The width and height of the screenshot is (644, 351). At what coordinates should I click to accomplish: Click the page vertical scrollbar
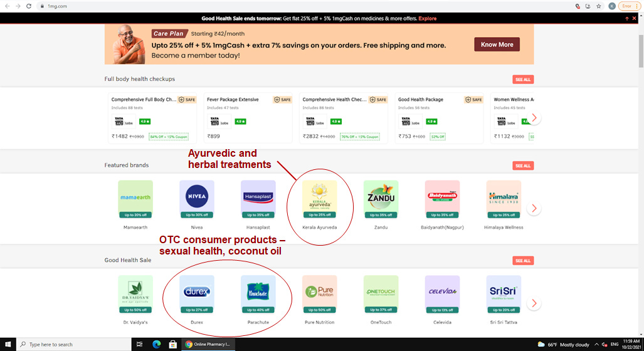pos(641,51)
